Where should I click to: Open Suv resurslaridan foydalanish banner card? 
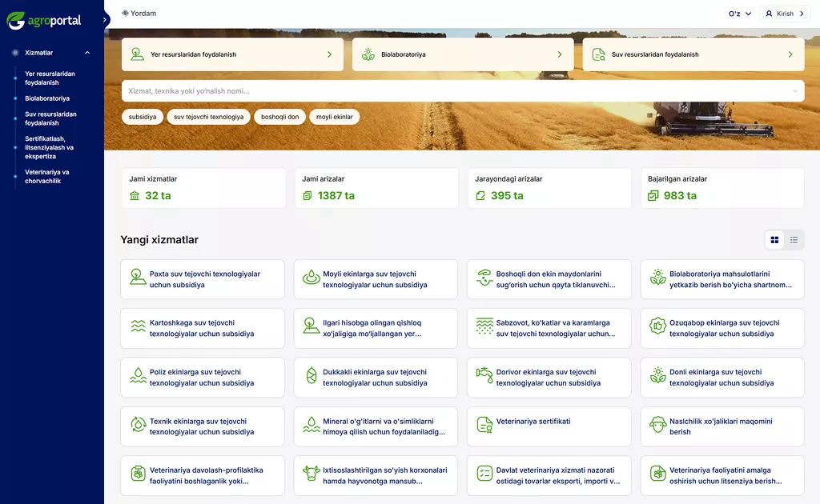[x=693, y=54]
